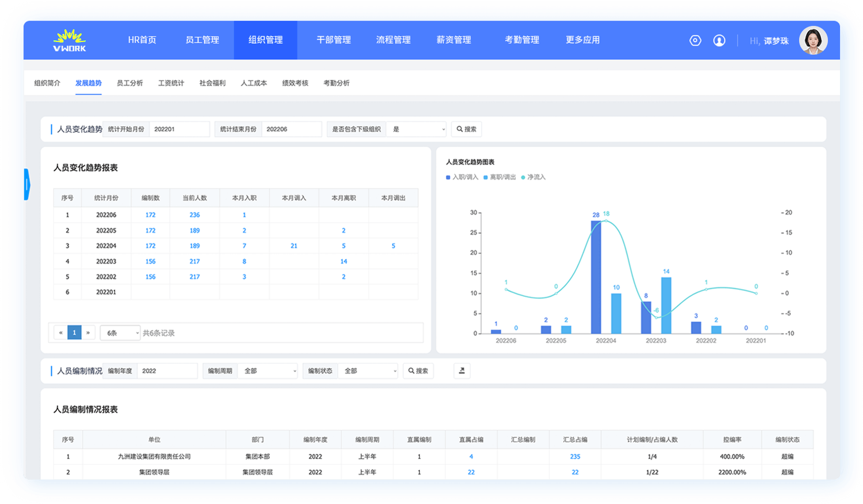Open 员工管理 in top navigation
Image resolution: width=863 pixels, height=504 pixels.
pos(203,40)
